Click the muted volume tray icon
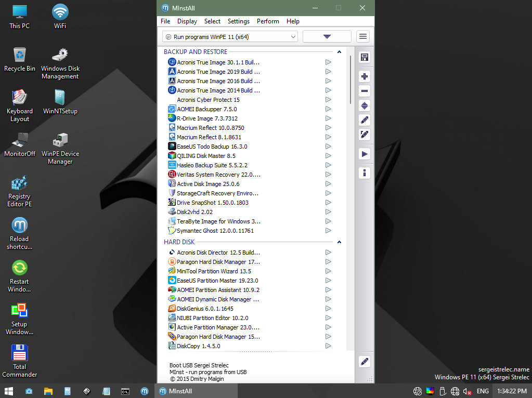The width and height of the screenshot is (532, 398). point(467,391)
